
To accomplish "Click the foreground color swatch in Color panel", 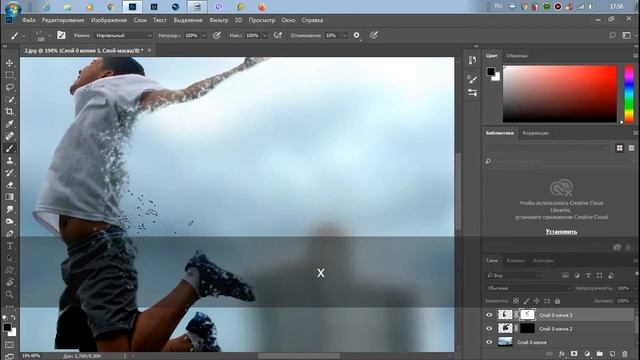I will coord(491,71).
